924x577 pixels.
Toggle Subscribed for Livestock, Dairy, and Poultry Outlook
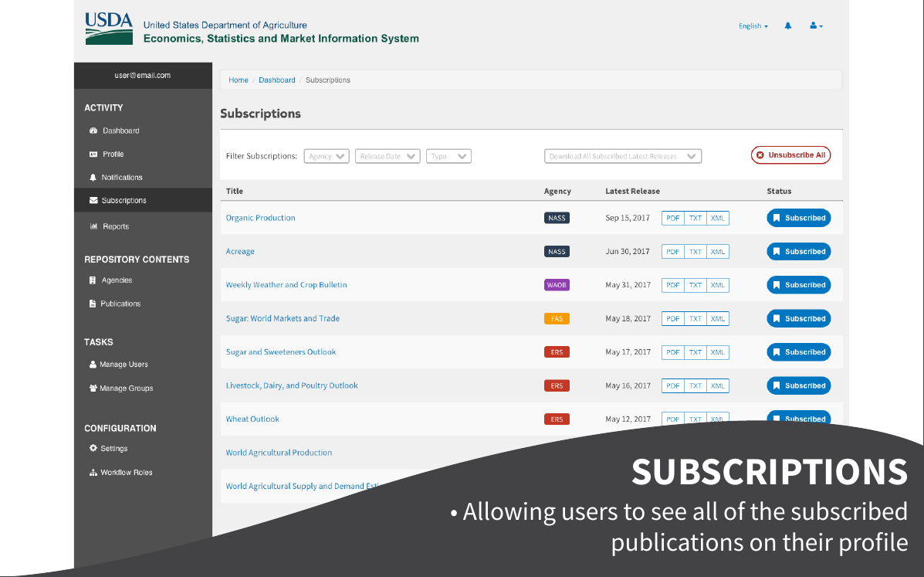(798, 386)
